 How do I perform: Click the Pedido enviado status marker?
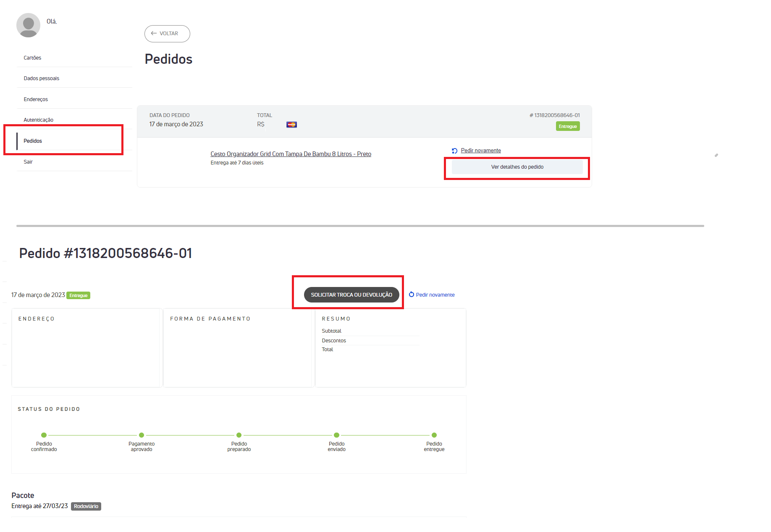tap(336, 435)
